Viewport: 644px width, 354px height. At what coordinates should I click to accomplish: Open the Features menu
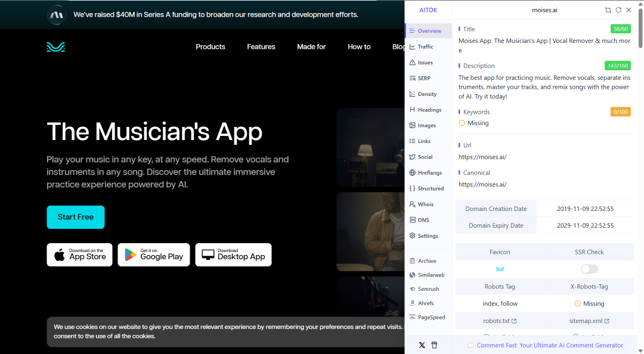[261, 47]
